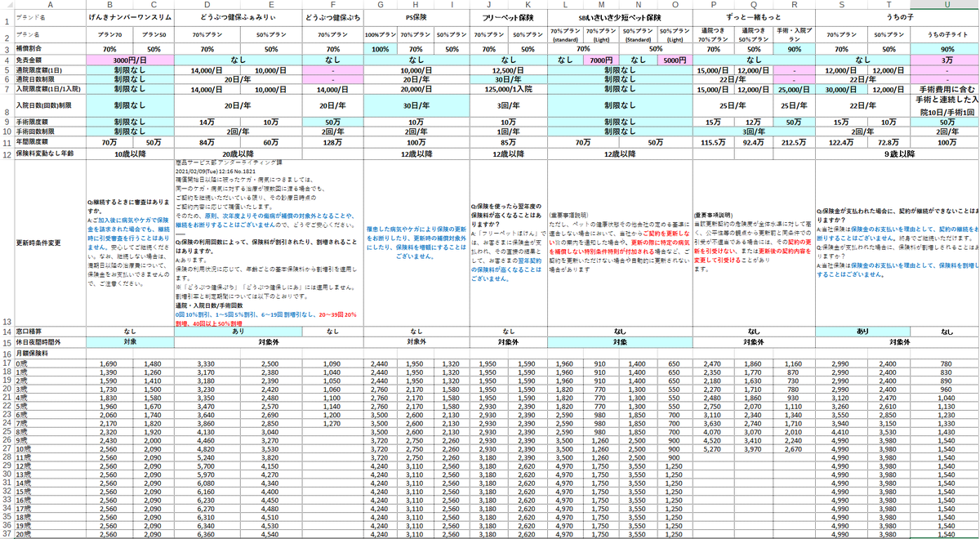Click the '84万' annual limit cell

(207, 142)
